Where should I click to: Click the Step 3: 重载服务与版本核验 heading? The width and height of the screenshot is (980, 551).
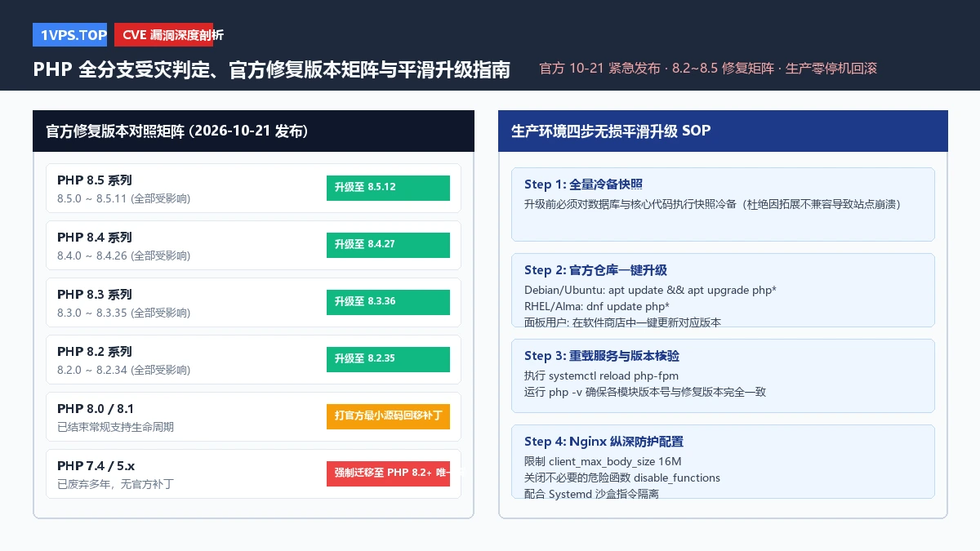coord(602,356)
